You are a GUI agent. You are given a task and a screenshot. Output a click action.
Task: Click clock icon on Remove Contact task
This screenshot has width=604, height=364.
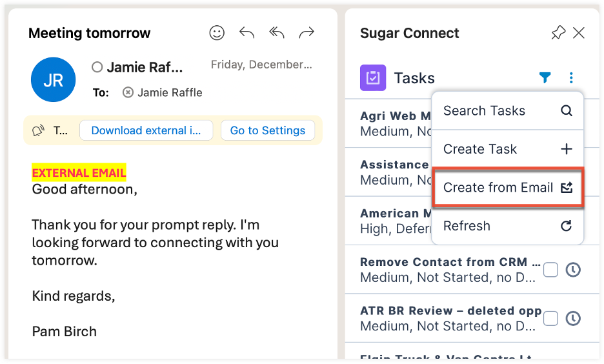point(573,270)
